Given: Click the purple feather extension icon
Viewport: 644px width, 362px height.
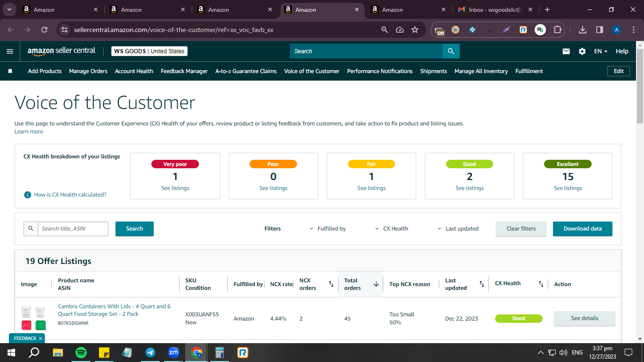Looking at the screenshot, I should (x=506, y=30).
